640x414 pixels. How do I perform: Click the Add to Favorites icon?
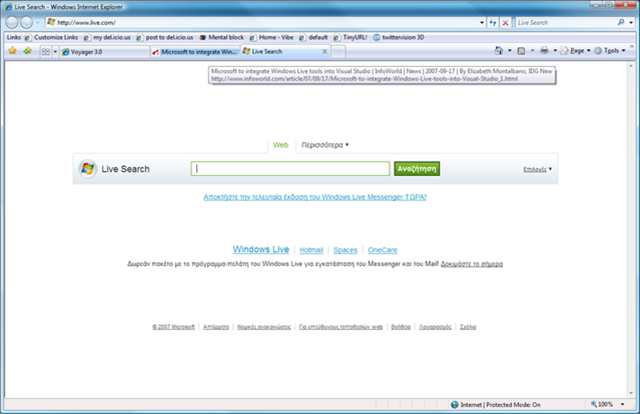[x=27, y=51]
